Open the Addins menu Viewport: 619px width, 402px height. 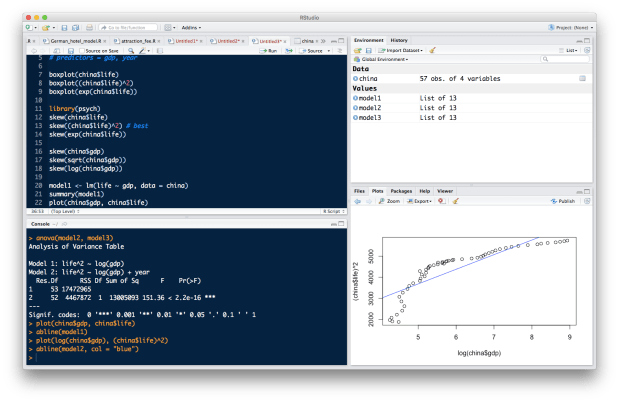(x=191, y=28)
